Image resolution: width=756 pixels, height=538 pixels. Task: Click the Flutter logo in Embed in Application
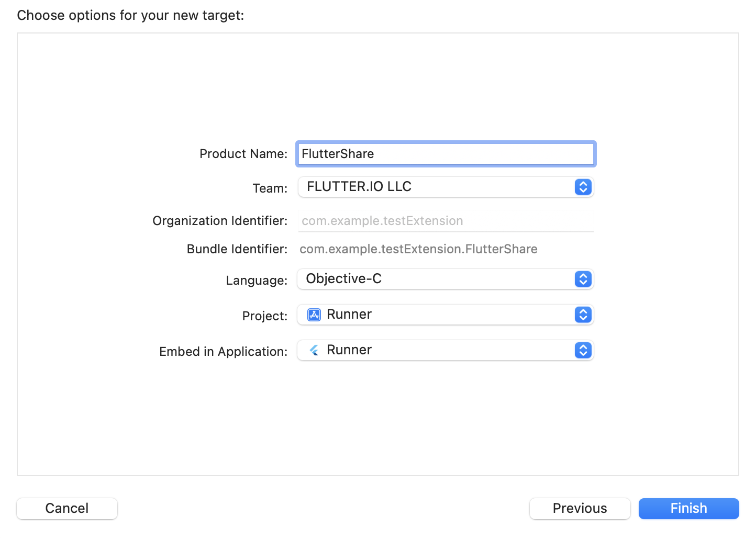[314, 350]
